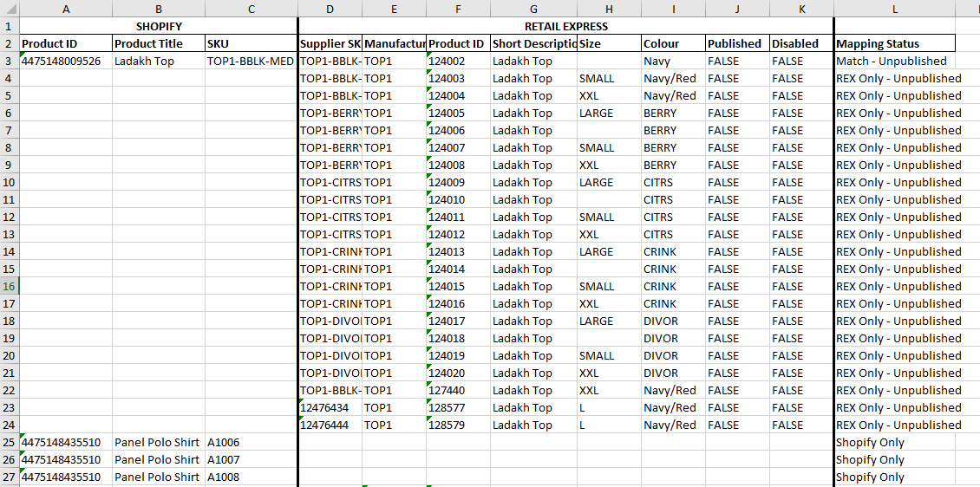This screenshot has width=980, height=487.
Task: Select supplier SKU cell 12476434
Action: point(330,407)
